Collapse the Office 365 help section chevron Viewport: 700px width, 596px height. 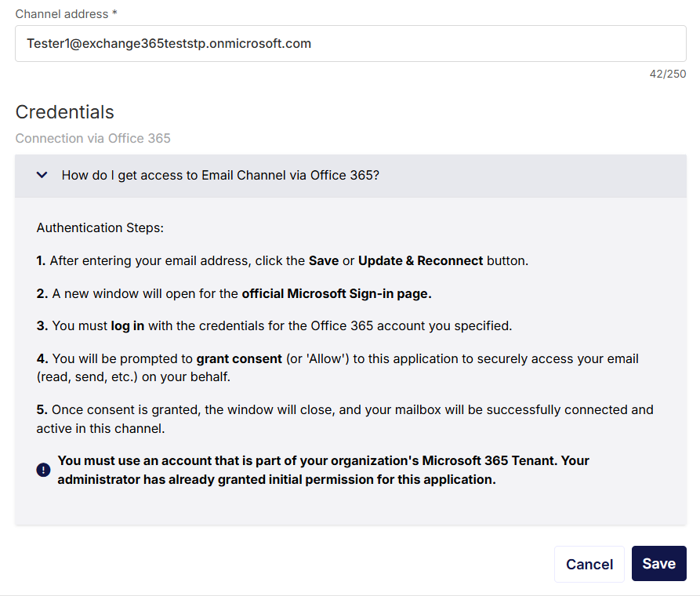[x=42, y=175]
